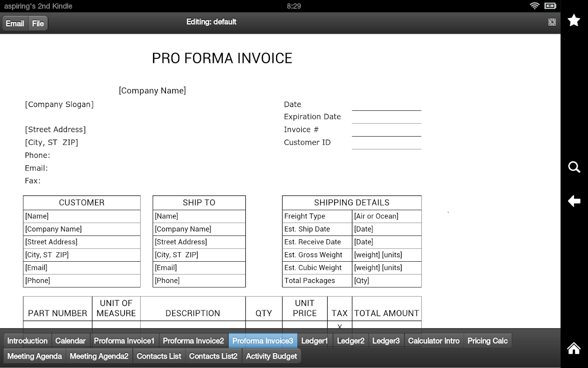
Task: Select [City, ST ZIP] in SHIP TO table
Action: pos(199,255)
